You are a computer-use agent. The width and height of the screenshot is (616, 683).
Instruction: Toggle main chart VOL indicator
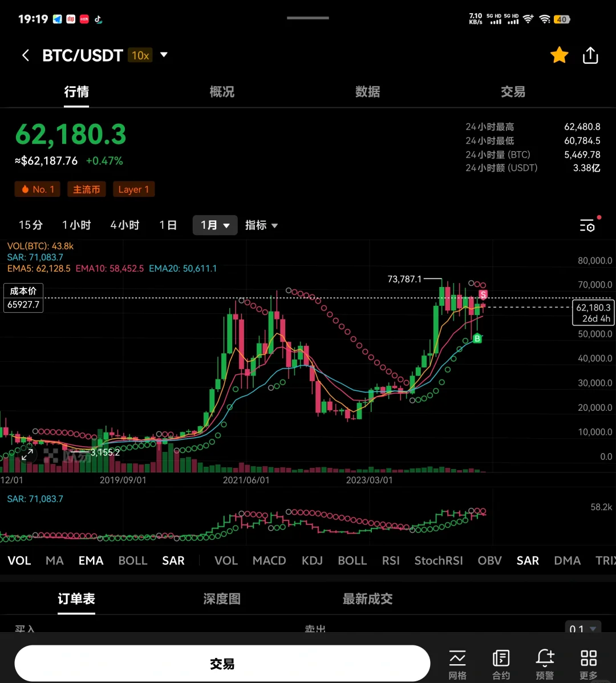(x=19, y=560)
